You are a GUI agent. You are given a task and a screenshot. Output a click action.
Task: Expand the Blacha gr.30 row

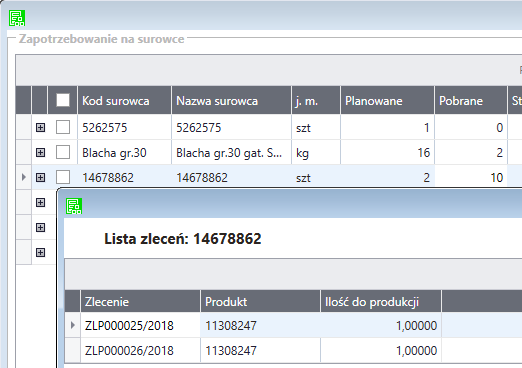pos(40,152)
